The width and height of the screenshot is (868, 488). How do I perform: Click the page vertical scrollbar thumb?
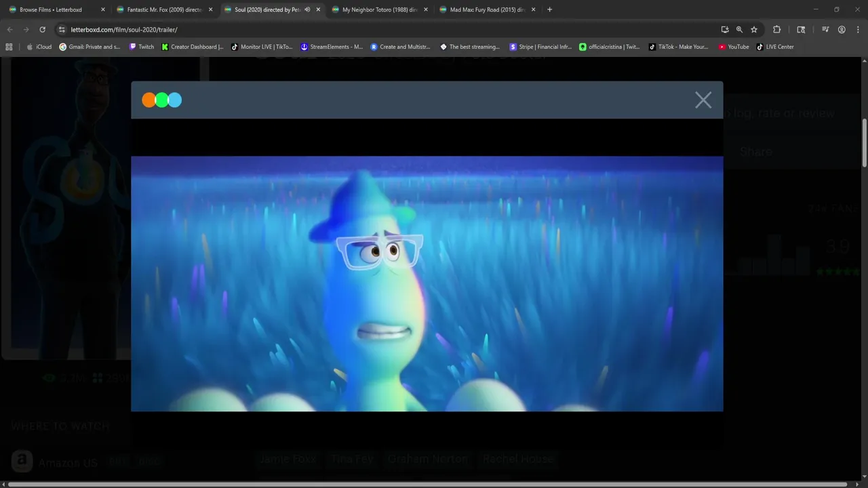coord(864,143)
